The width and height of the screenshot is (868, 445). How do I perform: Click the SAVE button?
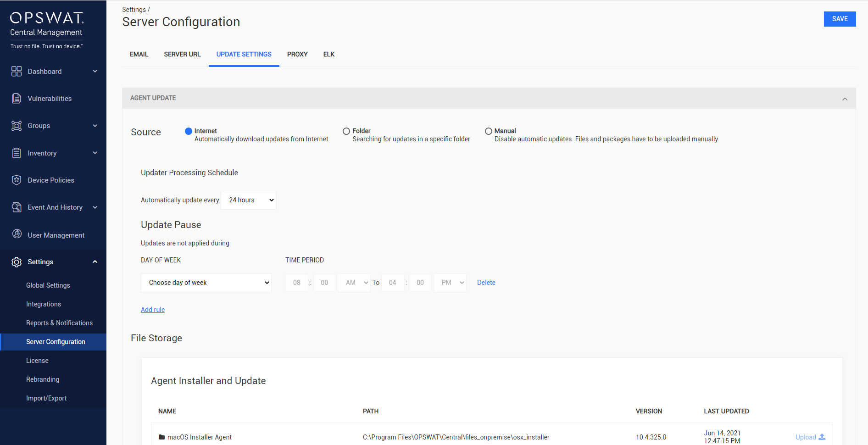[840, 19]
